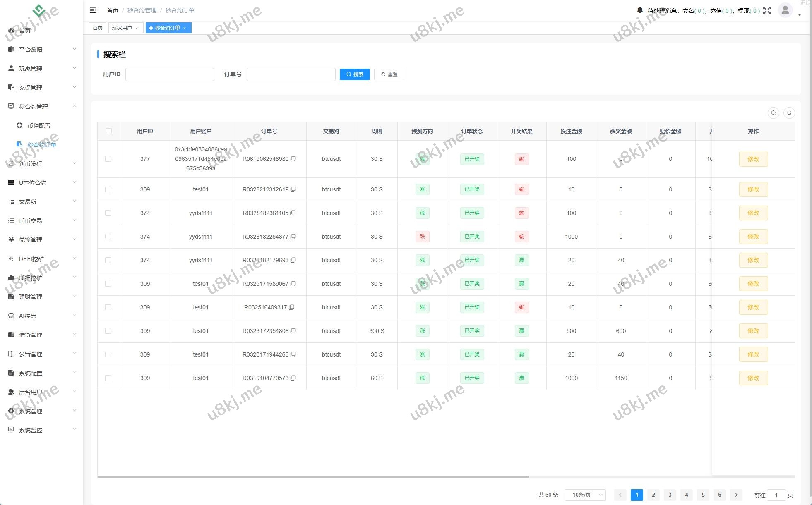The width and height of the screenshot is (812, 505).
Task: Copy order number R0619062548980
Action: pos(293,159)
